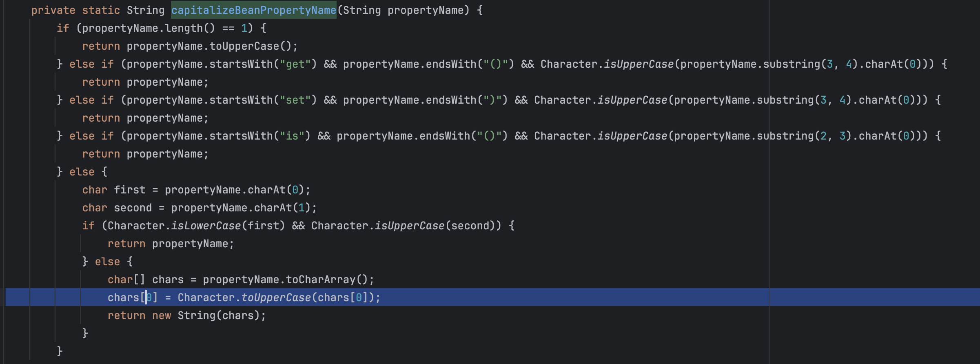The image size is (980, 364).
Task: Click isUpperCase(second) in the nested if
Action: pos(410,226)
